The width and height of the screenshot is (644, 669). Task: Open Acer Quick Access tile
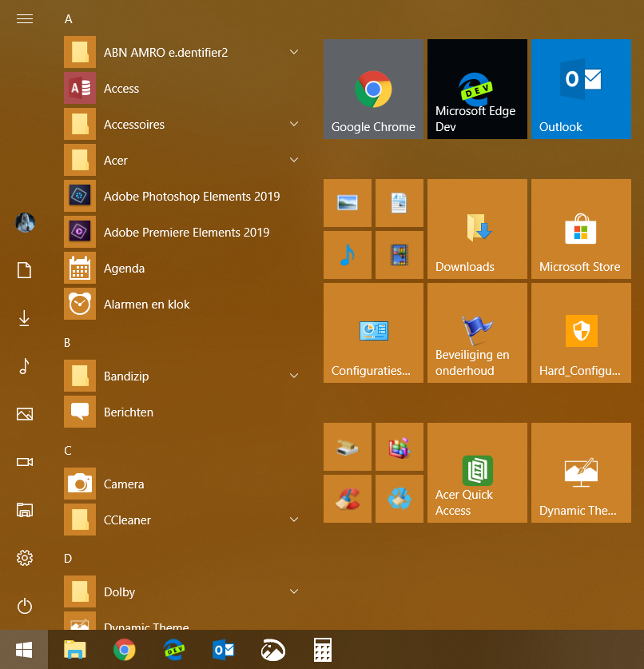tap(477, 472)
